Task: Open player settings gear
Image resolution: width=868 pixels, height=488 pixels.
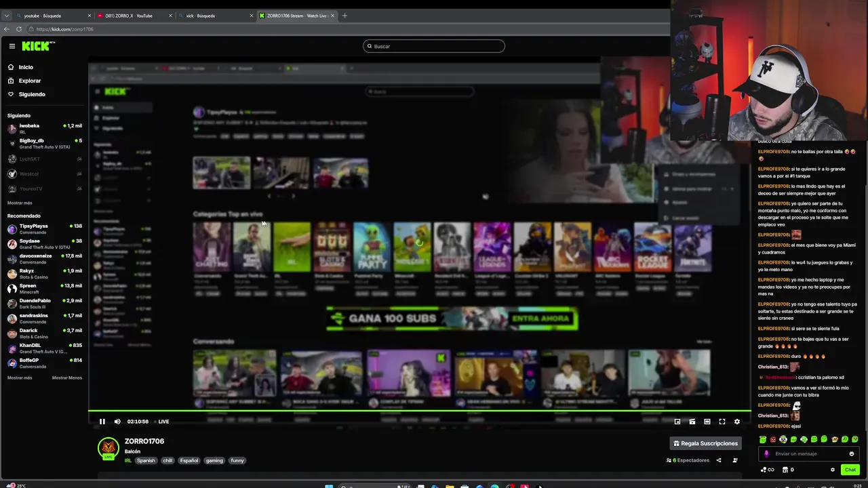Action: (736, 422)
